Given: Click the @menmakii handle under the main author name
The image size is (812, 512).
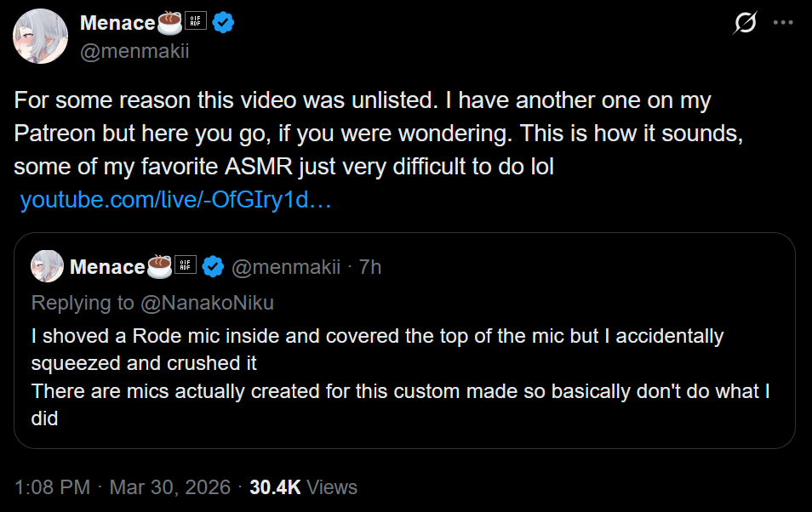Looking at the screenshot, I should [134, 51].
